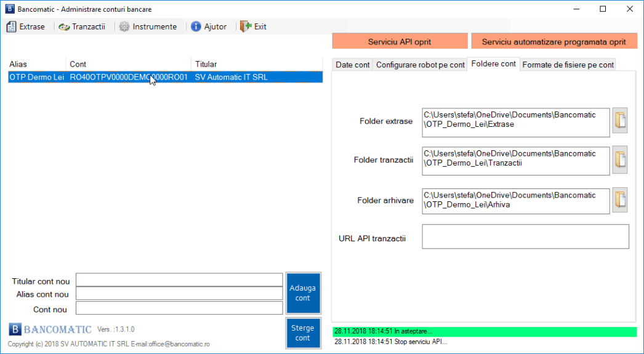The width and height of the screenshot is (644, 354).
Task: Select the 'In asteptare...' log entry
Action: point(485,331)
